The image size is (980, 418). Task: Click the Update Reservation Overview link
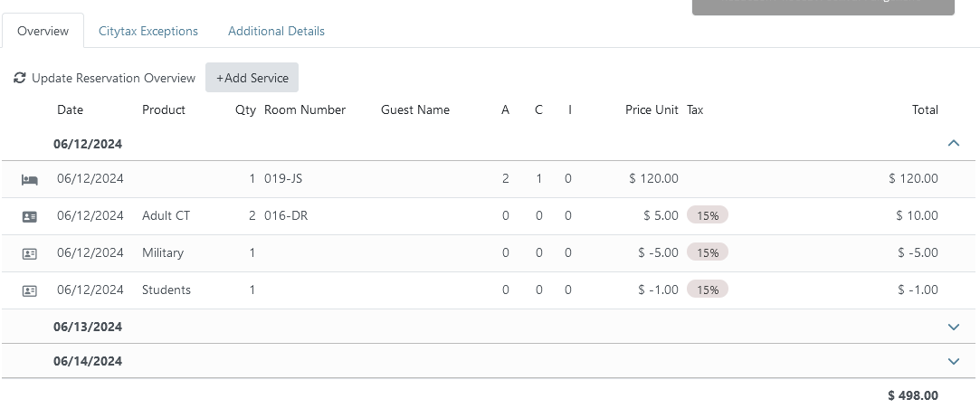113,79
